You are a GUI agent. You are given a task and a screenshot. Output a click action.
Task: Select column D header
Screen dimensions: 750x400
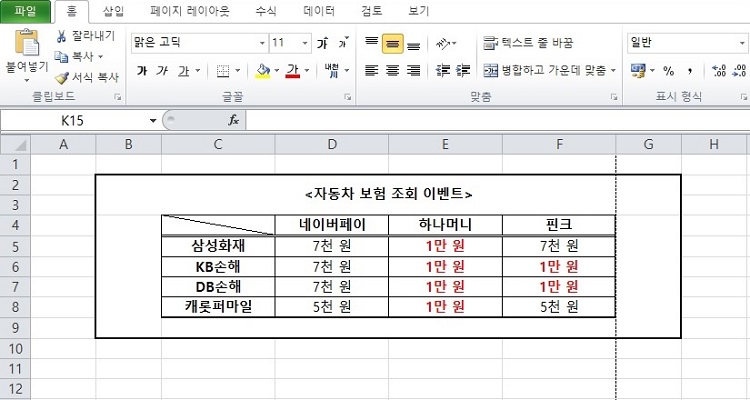332,144
